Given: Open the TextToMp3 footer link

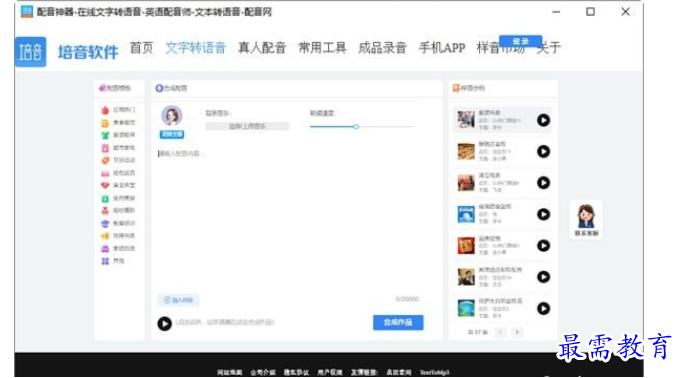Looking at the screenshot, I should pos(435,372).
